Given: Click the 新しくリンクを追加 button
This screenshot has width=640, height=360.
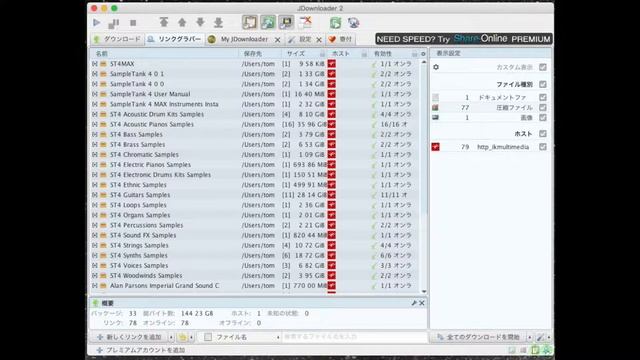Looking at the screenshot, I should tap(130, 338).
